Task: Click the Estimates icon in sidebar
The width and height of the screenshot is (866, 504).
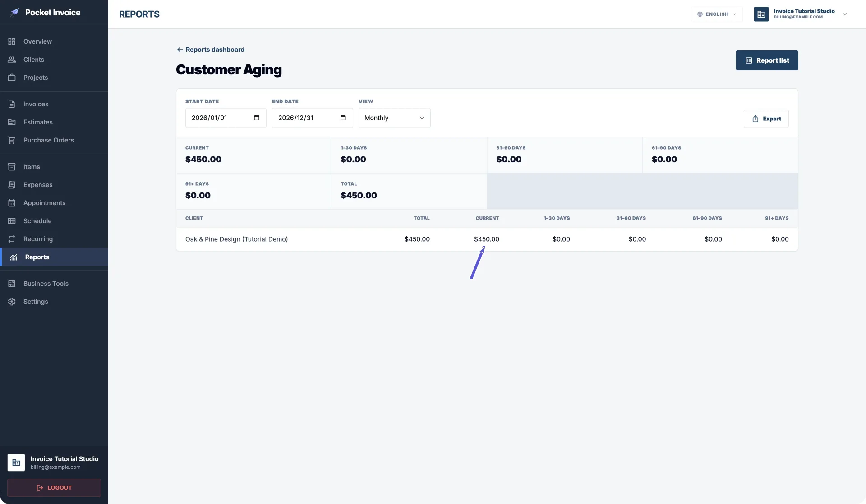Action: (x=12, y=122)
